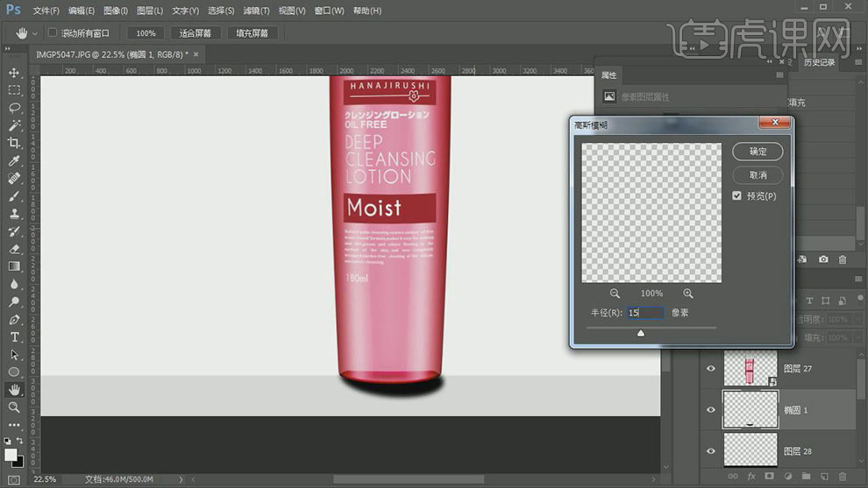This screenshot has height=488, width=868.
Task: Click the 半径 radius input field
Action: pyautogui.click(x=646, y=313)
